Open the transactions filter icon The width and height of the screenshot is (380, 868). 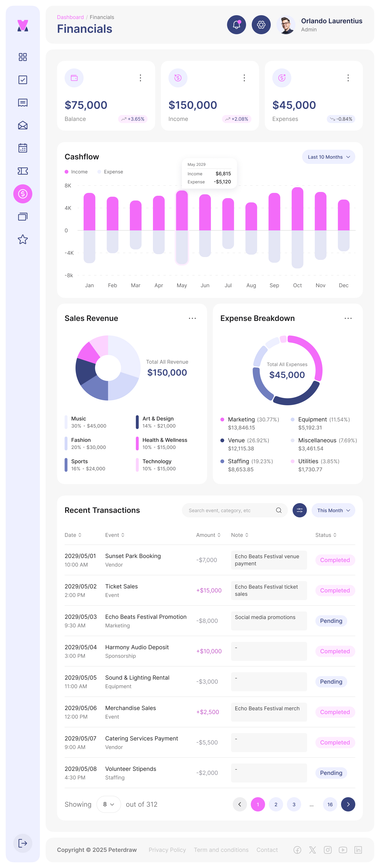click(x=299, y=510)
